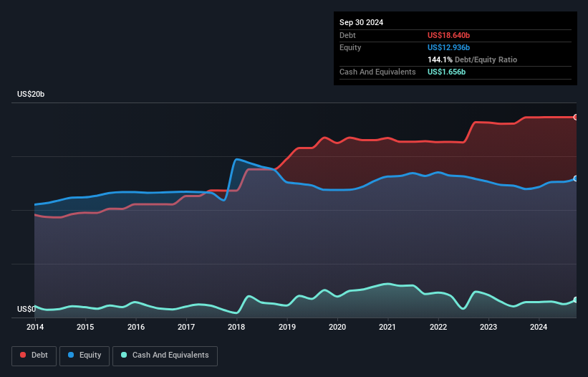
Task: Click the US$0 y-axis label
Action: [x=26, y=309]
